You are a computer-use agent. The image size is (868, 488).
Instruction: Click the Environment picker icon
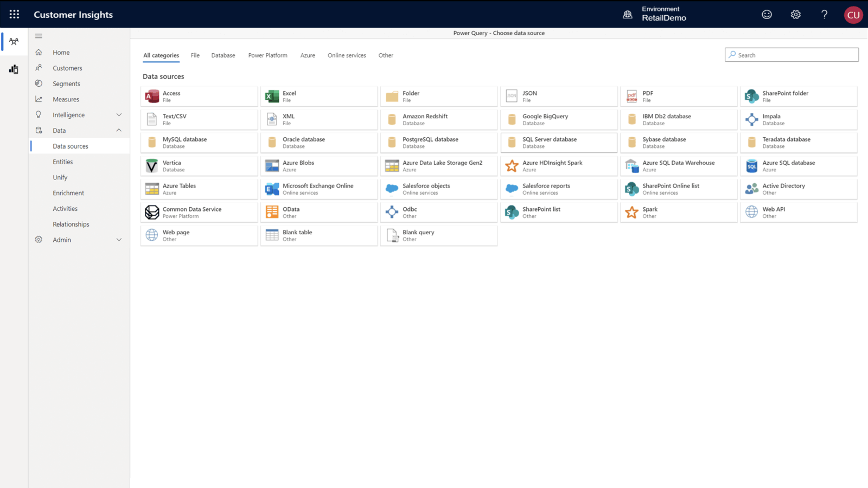pos(628,15)
